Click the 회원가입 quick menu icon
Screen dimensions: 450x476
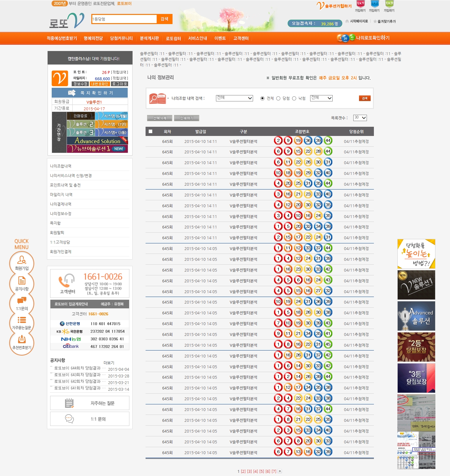[22, 262]
